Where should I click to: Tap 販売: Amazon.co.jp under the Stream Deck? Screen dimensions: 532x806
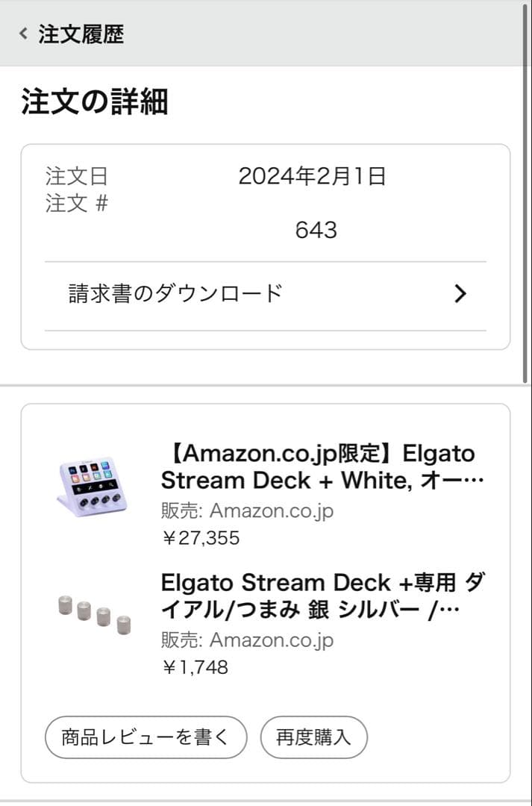(246, 510)
